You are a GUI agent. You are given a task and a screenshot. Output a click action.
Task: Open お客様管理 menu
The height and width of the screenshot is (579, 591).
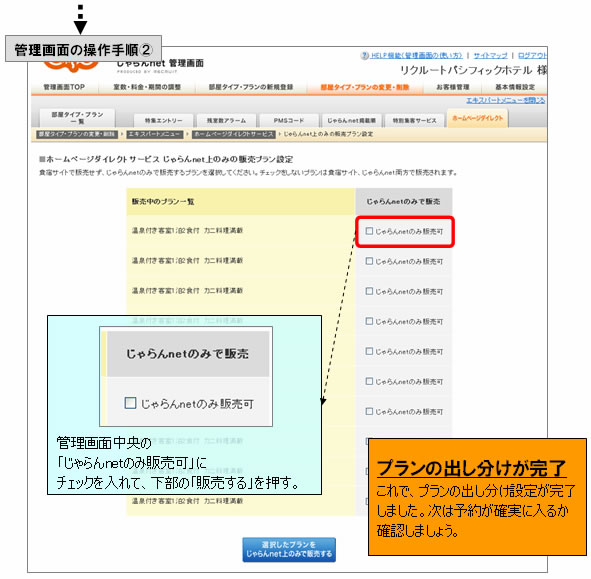coord(453,87)
